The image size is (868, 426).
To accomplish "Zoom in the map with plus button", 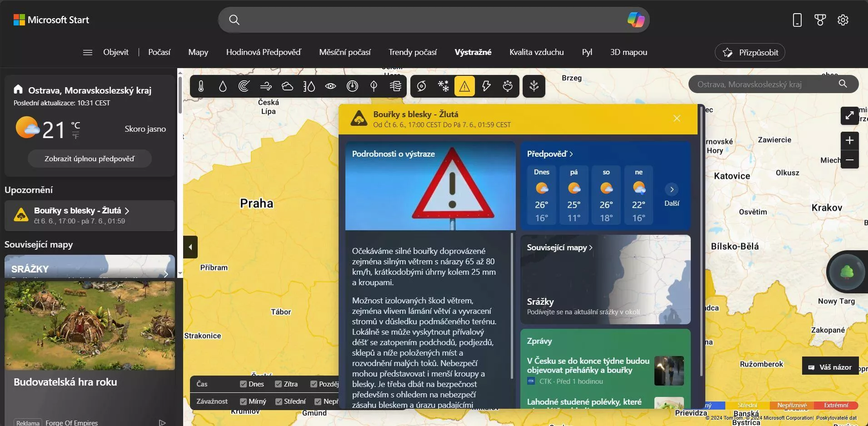I will click(x=849, y=140).
